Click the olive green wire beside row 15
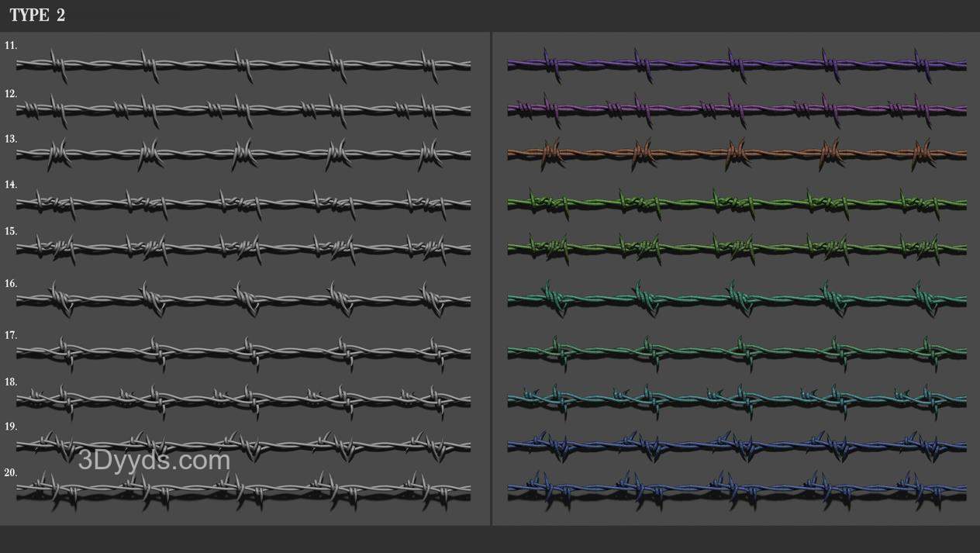The height and width of the screenshot is (553, 980). tap(737, 248)
